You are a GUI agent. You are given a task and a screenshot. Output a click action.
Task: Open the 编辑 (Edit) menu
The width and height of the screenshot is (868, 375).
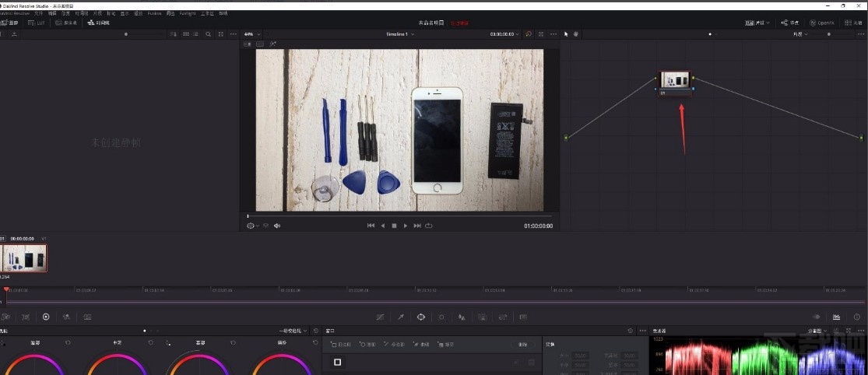coord(52,12)
